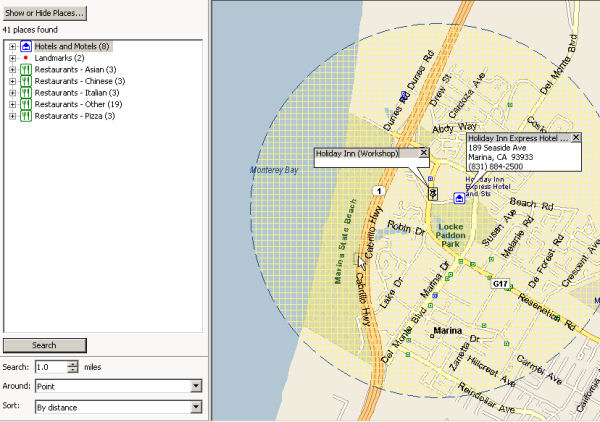Click the Beach Rd street label
The height and width of the screenshot is (422, 600).
click(x=532, y=204)
